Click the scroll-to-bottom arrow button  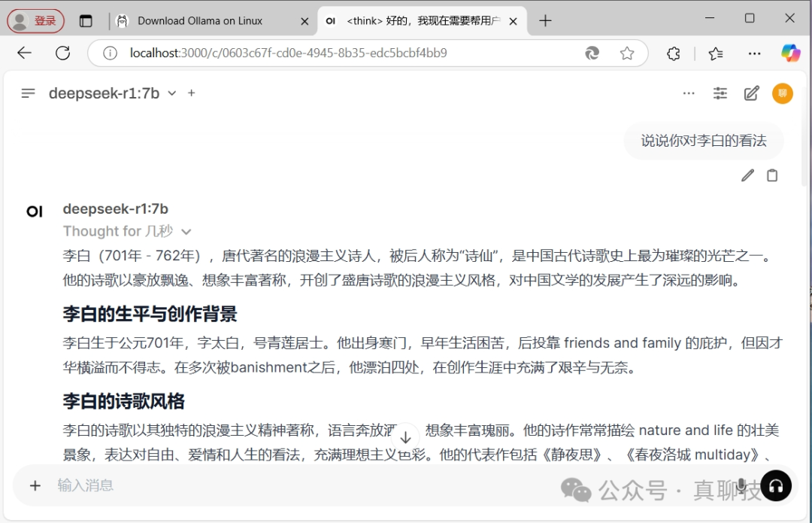tap(405, 437)
